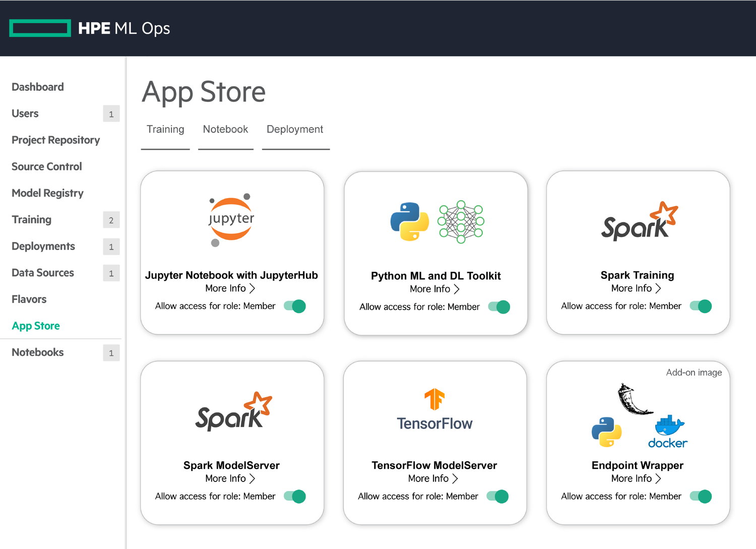Expand More Info chevron on Jupyter card
The image size is (756, 549).
(253, 288)
